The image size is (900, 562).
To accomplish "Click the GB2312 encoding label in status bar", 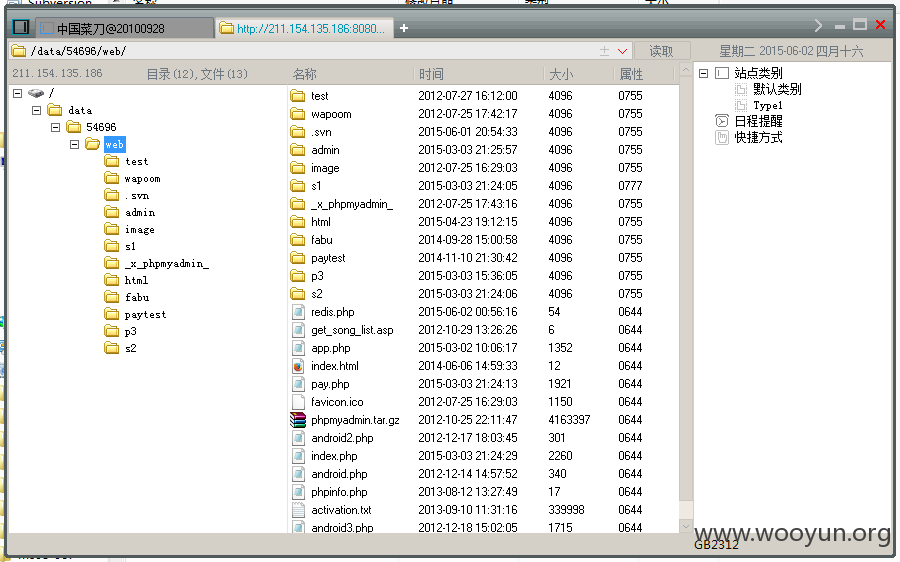I will point(716,545).
